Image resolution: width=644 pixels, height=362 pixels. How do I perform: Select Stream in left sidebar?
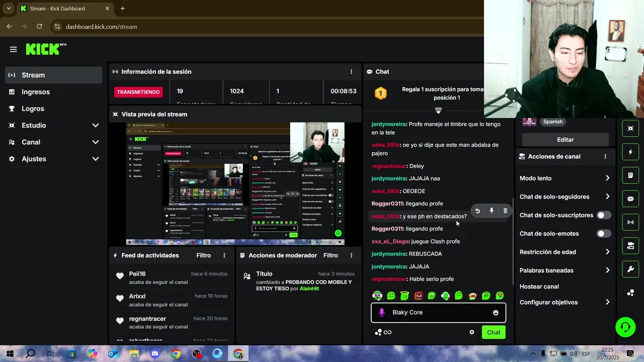[54, 75]
